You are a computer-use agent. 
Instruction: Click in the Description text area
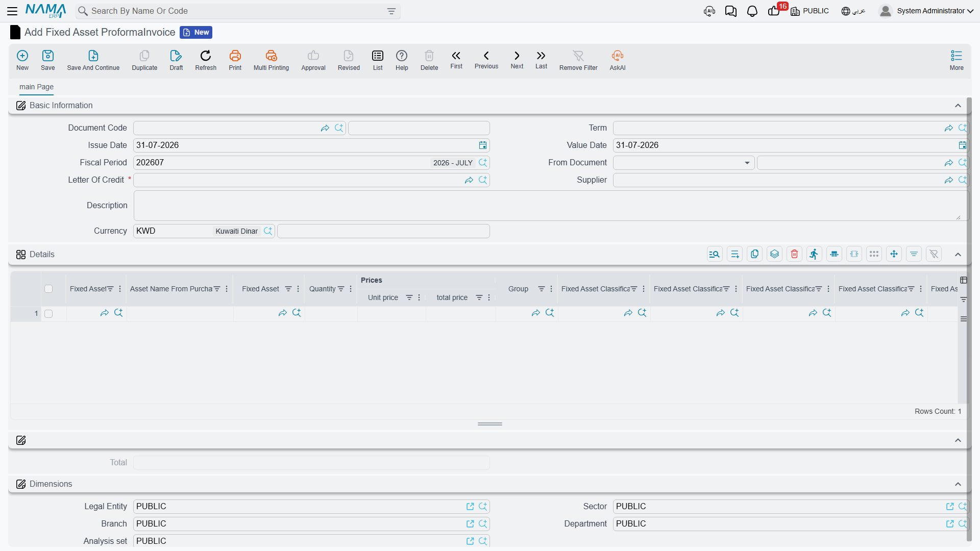pyautogui.click(x=550, y=206)
